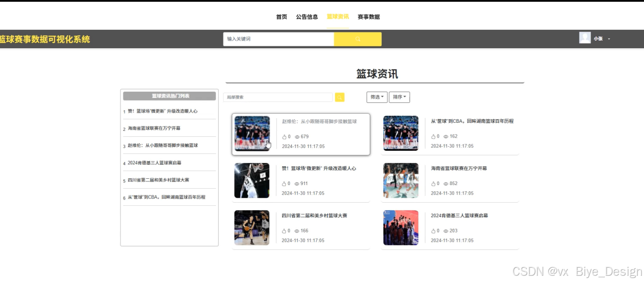Click eye icon beside 166 views
The image size is (644, 283).
tap(297, 231)
